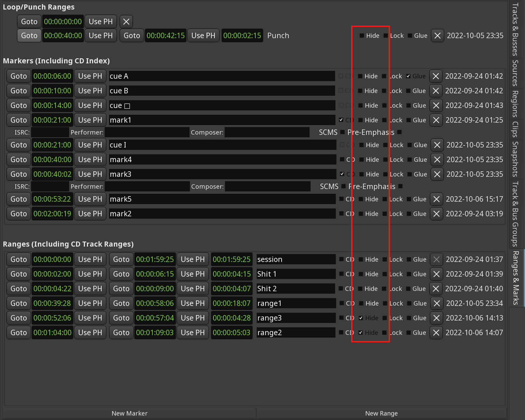The height and width of the screenshot is (420, 525).
Task: Click the Performer field under mark3
Action: pos(147,186)
